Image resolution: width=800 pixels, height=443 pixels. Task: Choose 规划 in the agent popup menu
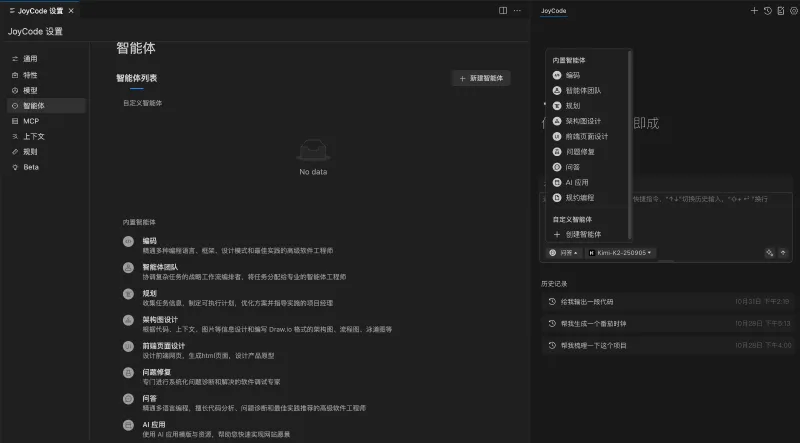[x=588, y=106]
